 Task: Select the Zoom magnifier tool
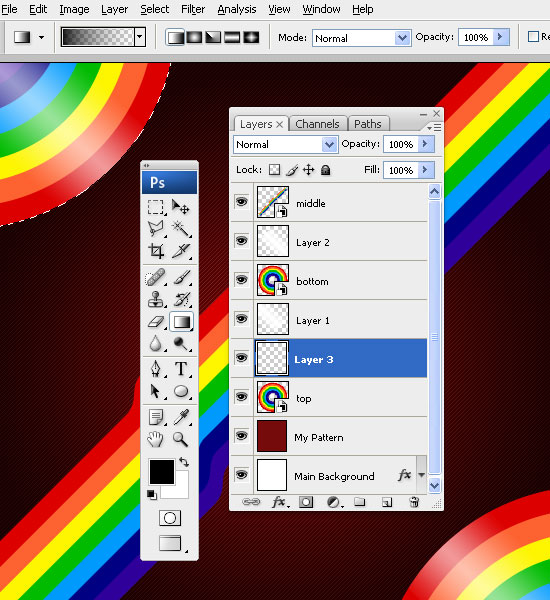[181, 439]
